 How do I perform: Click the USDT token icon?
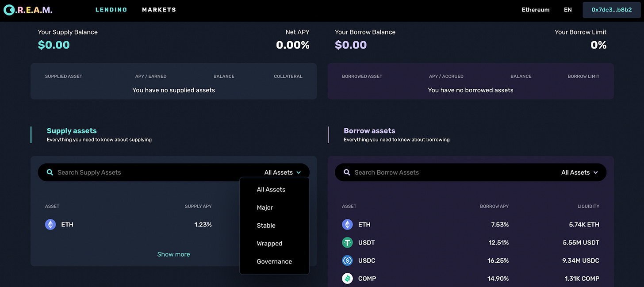pos(348,243)
